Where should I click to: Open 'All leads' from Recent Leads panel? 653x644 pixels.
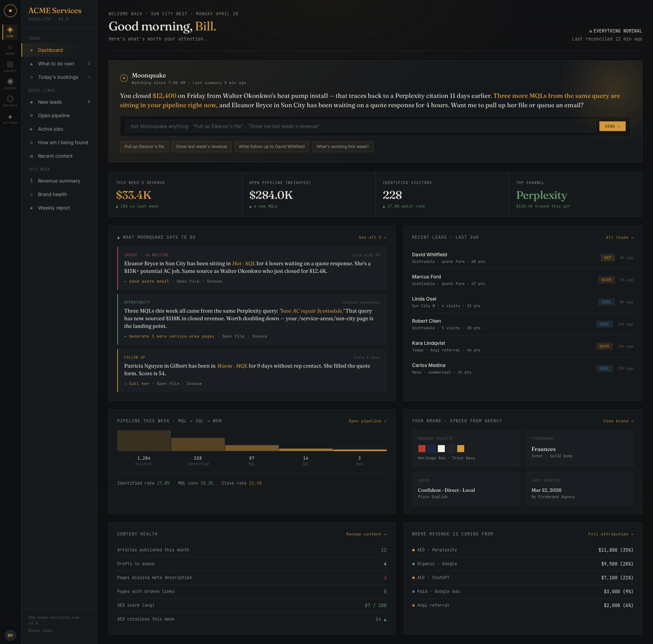click(x=619, y=237)
